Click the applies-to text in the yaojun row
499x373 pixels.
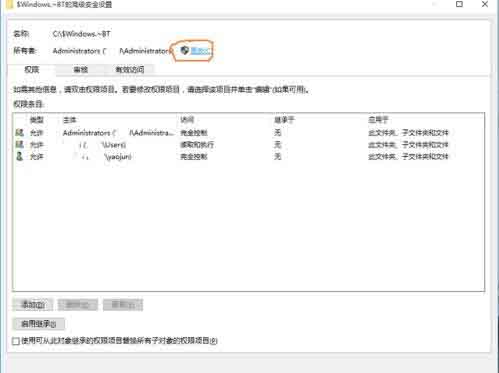(408, 157)
